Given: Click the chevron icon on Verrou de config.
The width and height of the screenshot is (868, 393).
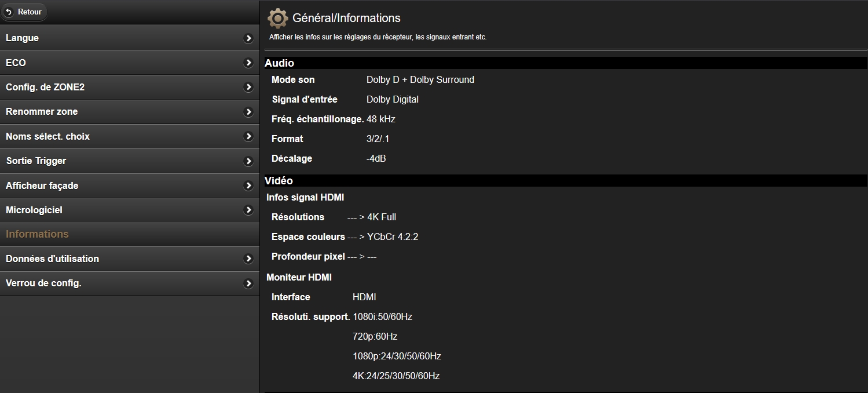Looking at the screenshot, I should click(248, 284).
